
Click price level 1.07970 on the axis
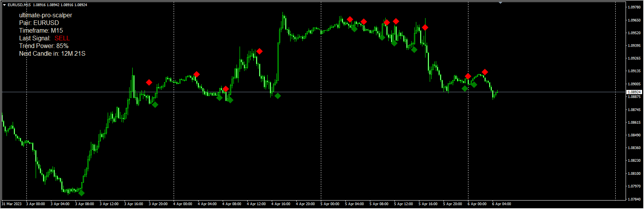[634, 186]
